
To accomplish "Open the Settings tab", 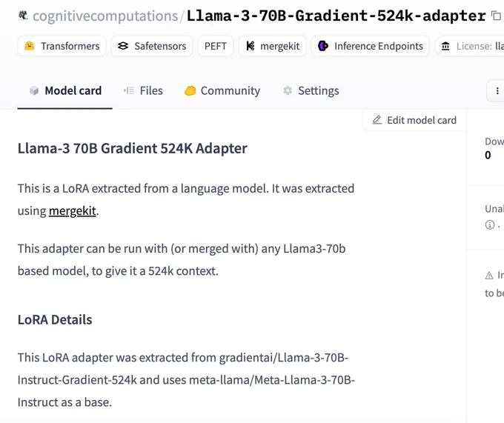I will click(x=311, y=91).
